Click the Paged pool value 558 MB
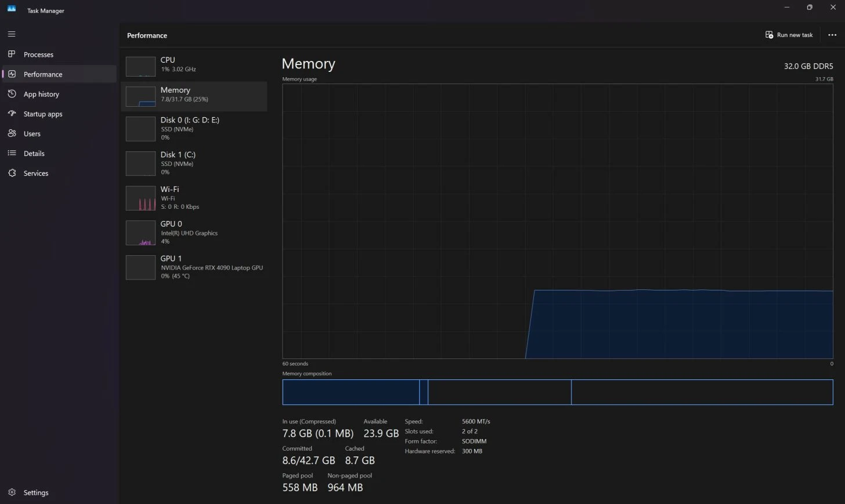 click(x=300, y=488)
